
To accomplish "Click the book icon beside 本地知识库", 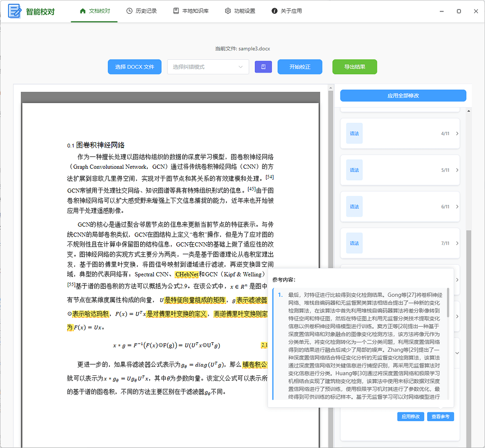I will [x=176, y=11].
